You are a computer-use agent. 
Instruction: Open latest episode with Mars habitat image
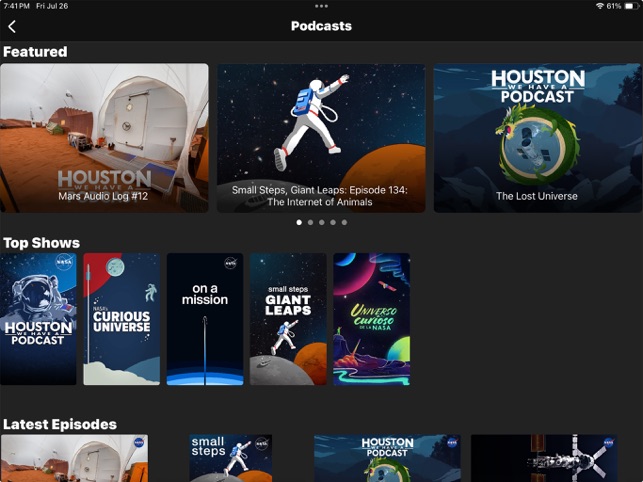[74, 458]
